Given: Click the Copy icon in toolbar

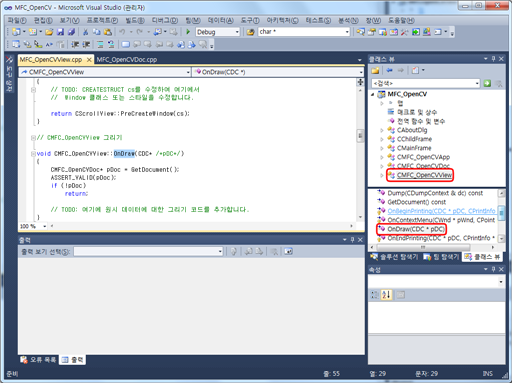Looking at the screenshot, I should point(96,32).
